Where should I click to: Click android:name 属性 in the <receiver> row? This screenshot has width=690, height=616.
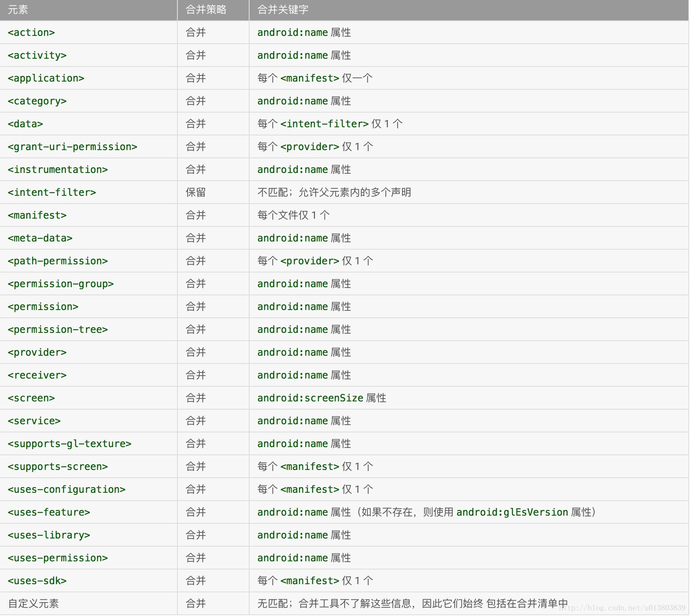coord(304,375)
